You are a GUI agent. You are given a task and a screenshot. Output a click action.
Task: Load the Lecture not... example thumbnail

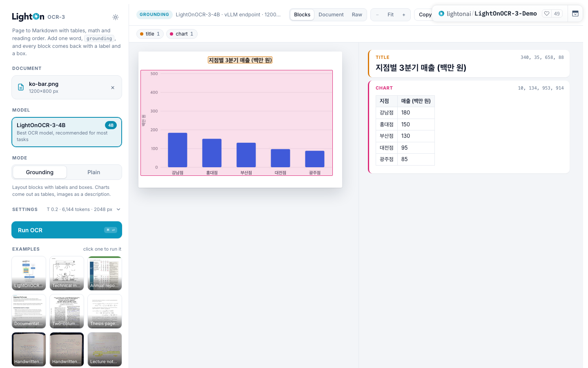coord(105,349)
